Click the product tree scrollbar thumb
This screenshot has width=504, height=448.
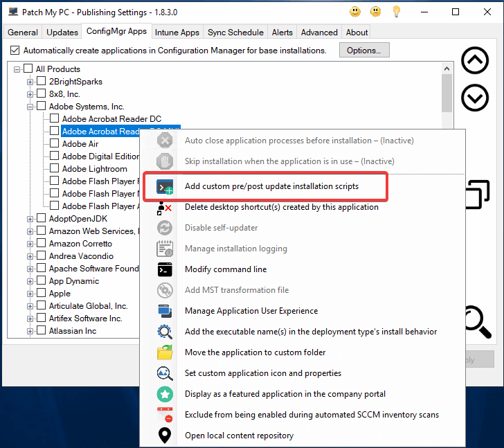click(x=447, y=93)
